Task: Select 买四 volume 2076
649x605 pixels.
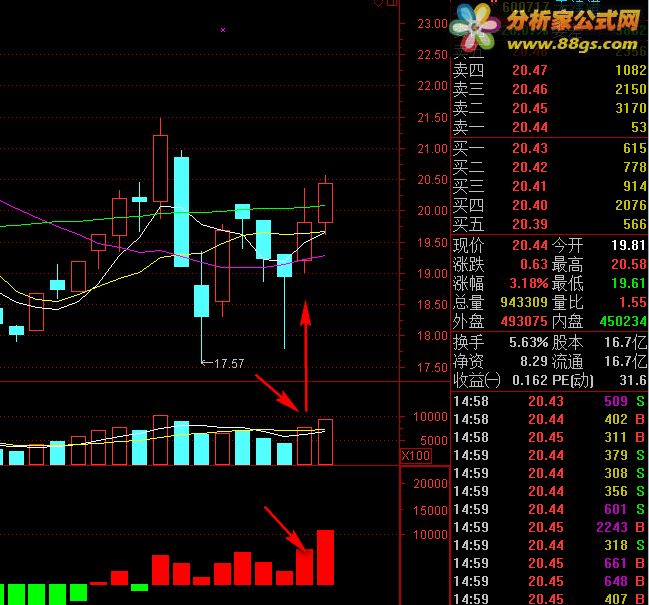Action: tap(631, 205)
